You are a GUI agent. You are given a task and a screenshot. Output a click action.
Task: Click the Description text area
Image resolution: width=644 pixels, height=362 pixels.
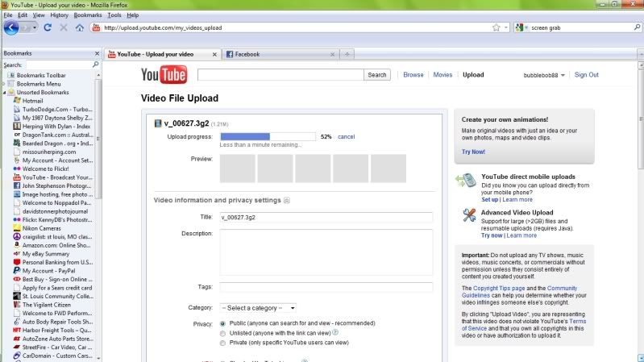coord(326,252)
